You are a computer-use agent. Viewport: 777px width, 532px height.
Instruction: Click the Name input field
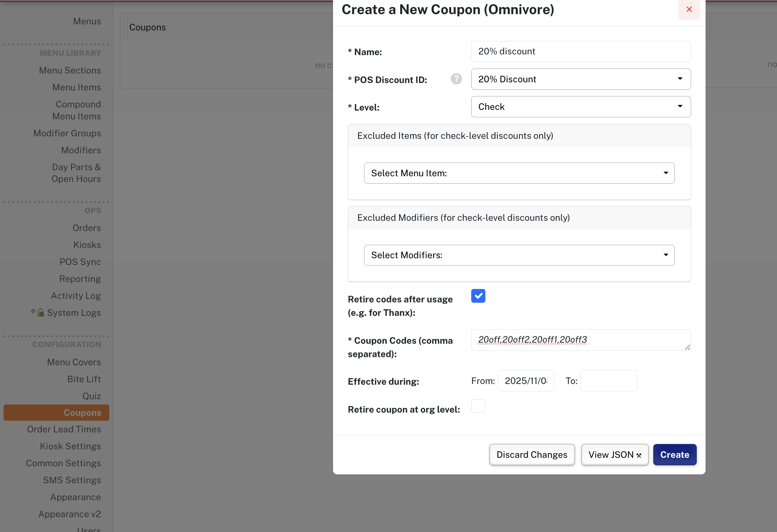point(581,52)
